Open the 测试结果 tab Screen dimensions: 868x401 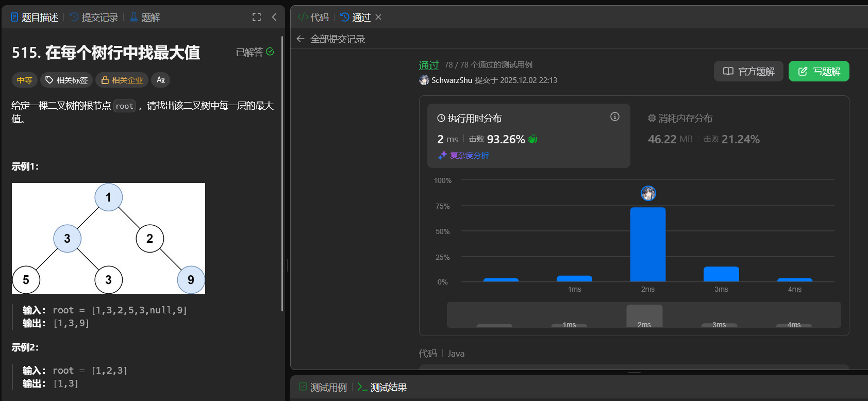382,388
